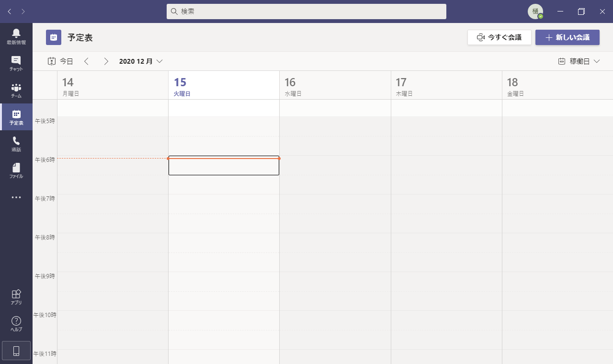Viewport: 613px width, 364px height.
Task: Open the 最新情報 activity bell icon
Action: pyautogui.click(x=16, y=36)
